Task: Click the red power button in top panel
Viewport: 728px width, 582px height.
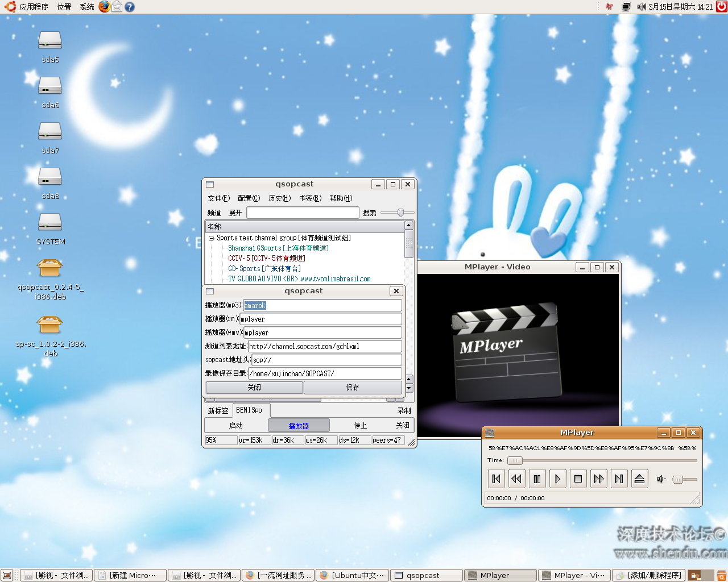Action: click(x=721, y=7)
